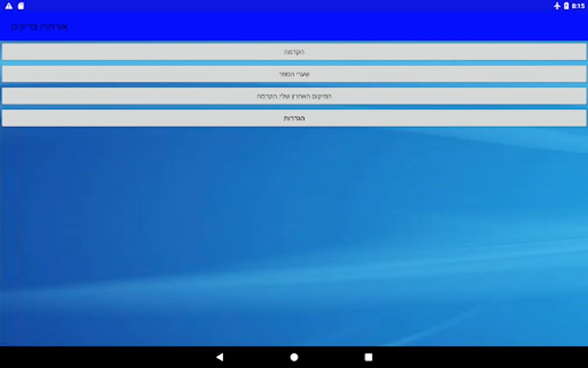Tap the clock showing 8:15
Screen dimensions: 588x368
(577, 6)
